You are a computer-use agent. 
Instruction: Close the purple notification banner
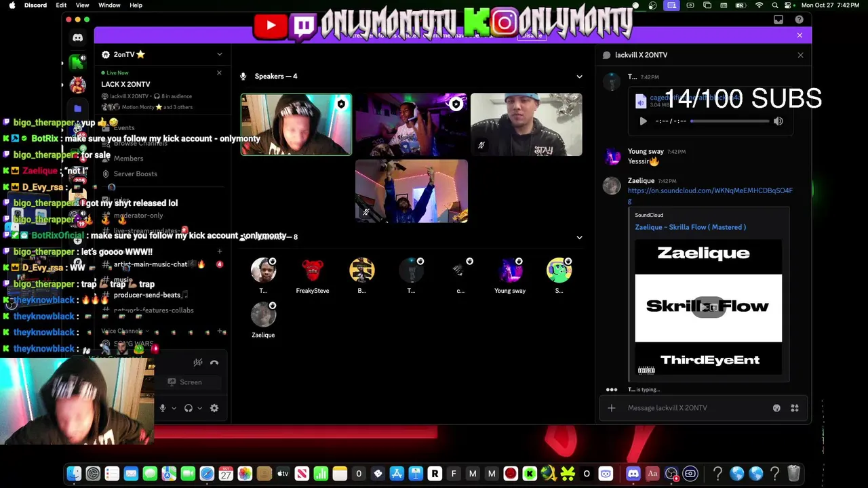[800, 35]
